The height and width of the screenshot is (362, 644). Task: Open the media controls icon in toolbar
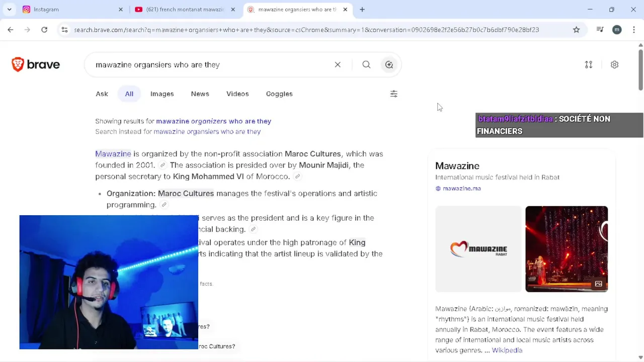(600, 30)
